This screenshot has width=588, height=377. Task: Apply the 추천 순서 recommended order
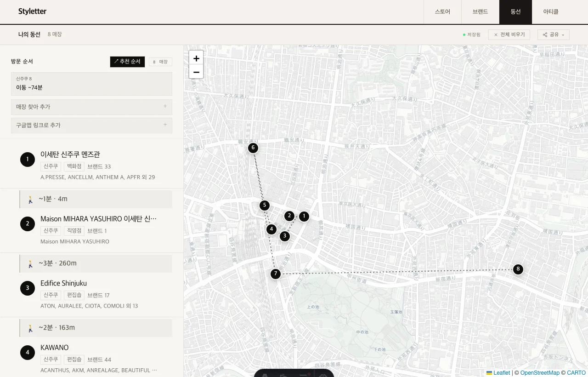pyautogui.click(x=127, y=62)
